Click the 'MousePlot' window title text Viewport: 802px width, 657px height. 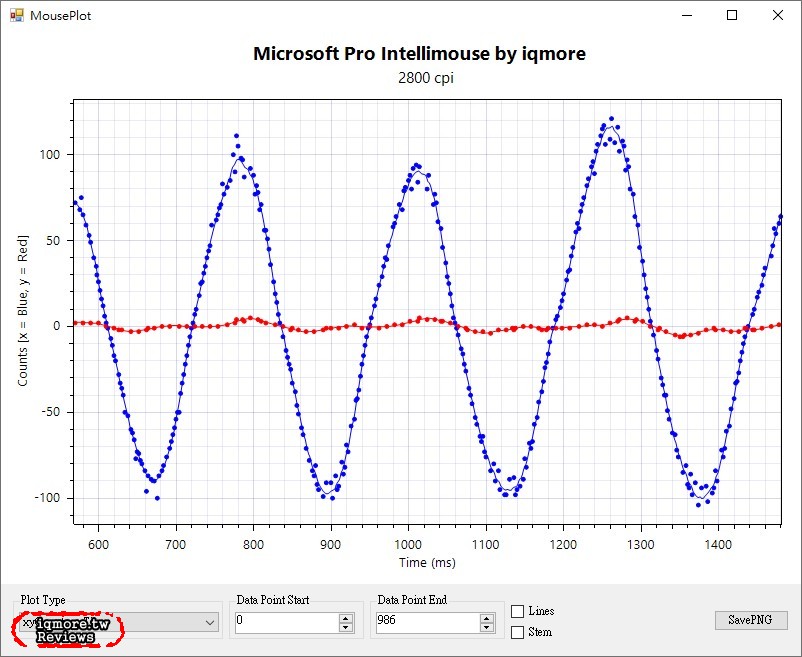[x=60, y=16]
